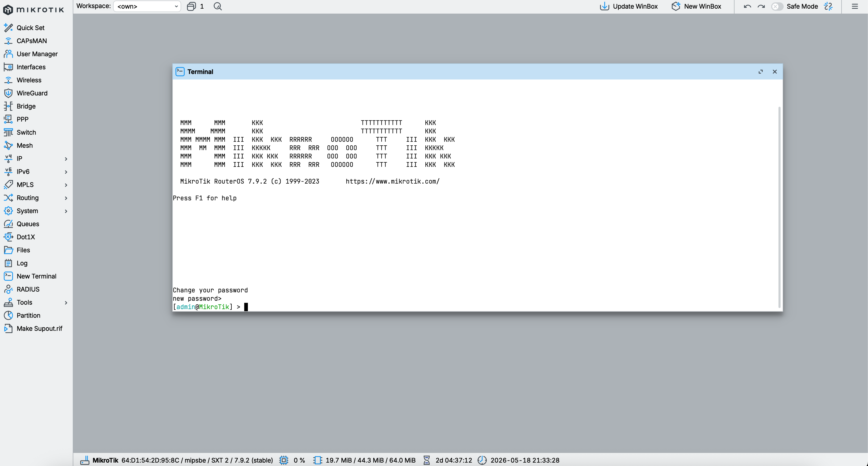Launch a New Terminal window
This screenshot has height=466, width=868.
tap(36, 276)
